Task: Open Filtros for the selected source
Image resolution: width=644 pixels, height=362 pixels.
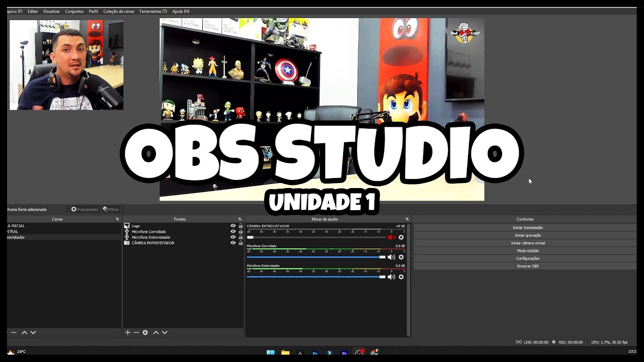Action: (111, 209)
